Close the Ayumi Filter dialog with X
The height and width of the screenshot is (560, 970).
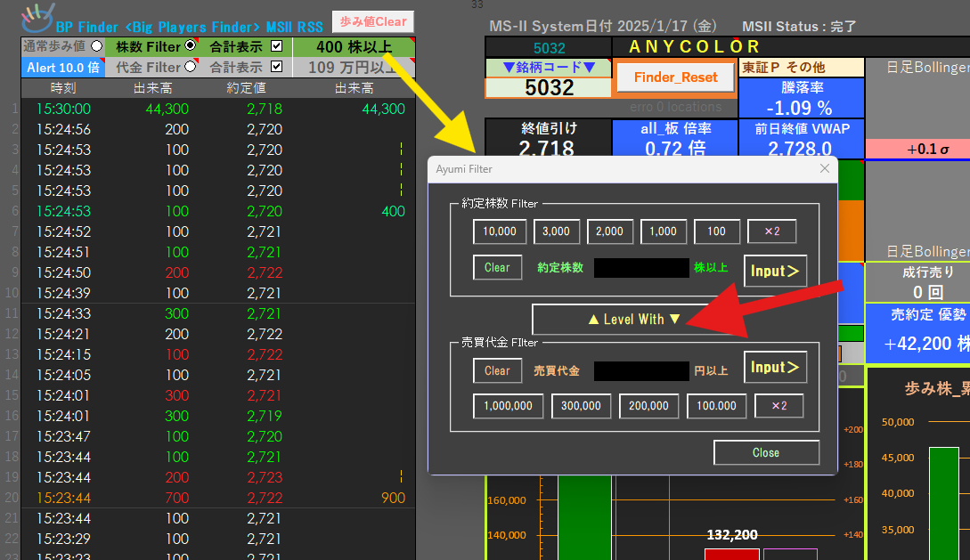pos(824,168)
